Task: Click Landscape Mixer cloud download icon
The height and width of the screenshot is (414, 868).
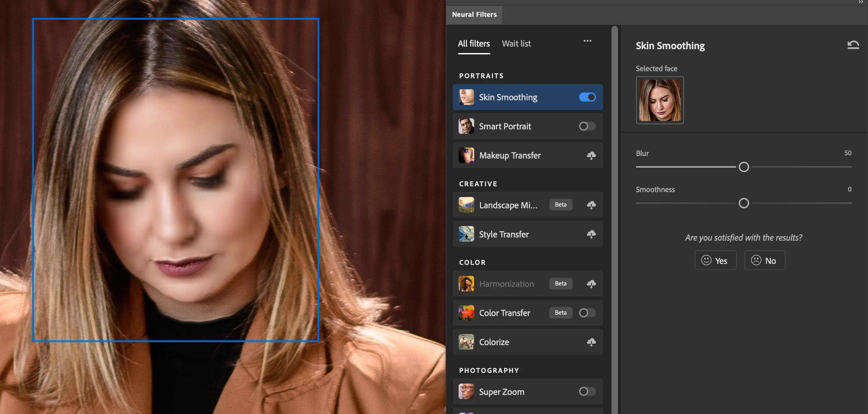Action: 591,205
